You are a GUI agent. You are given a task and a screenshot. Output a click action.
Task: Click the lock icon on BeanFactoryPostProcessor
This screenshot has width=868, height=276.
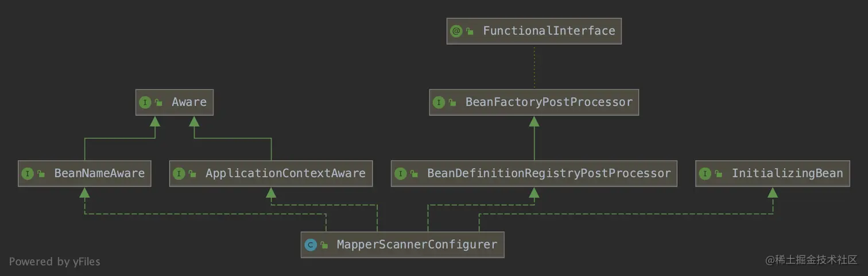tap(452, 103)
